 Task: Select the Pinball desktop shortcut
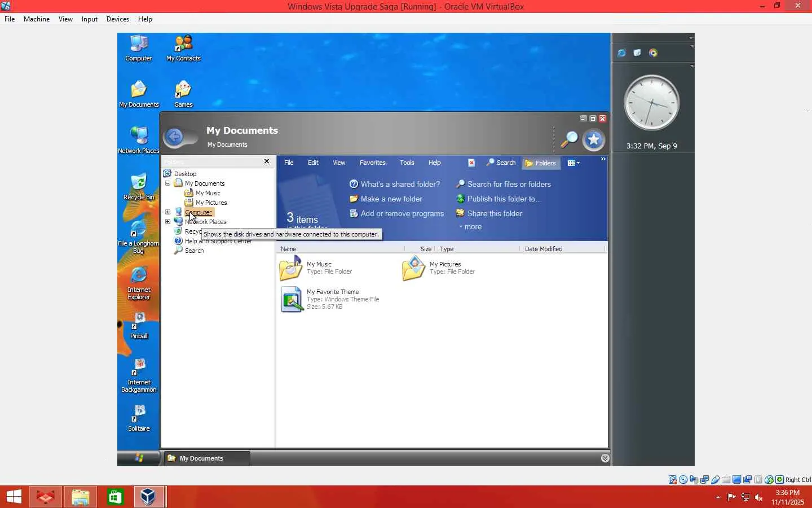(x=139, y=326)
